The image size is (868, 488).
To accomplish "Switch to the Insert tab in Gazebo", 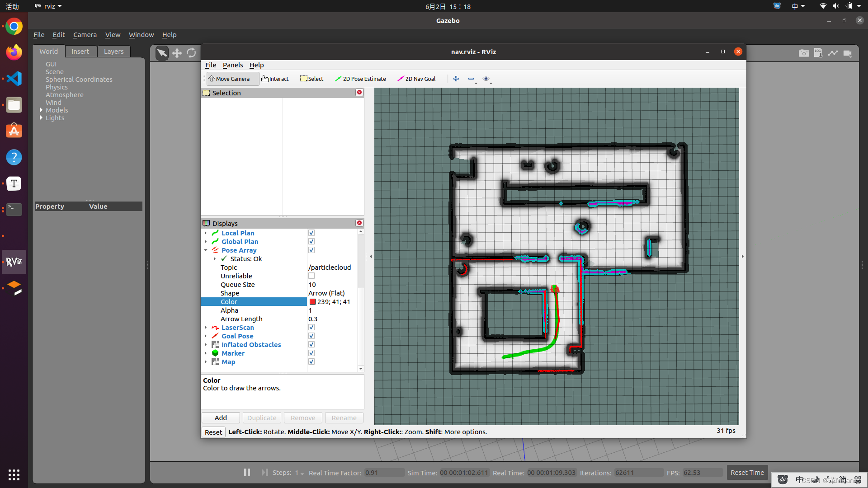I will pos(80,52).
